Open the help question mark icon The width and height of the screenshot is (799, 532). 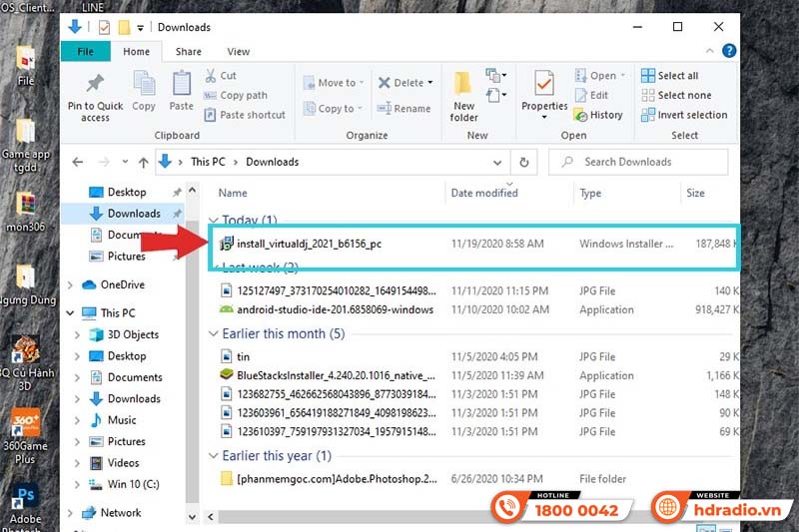(x=729, y=51)
